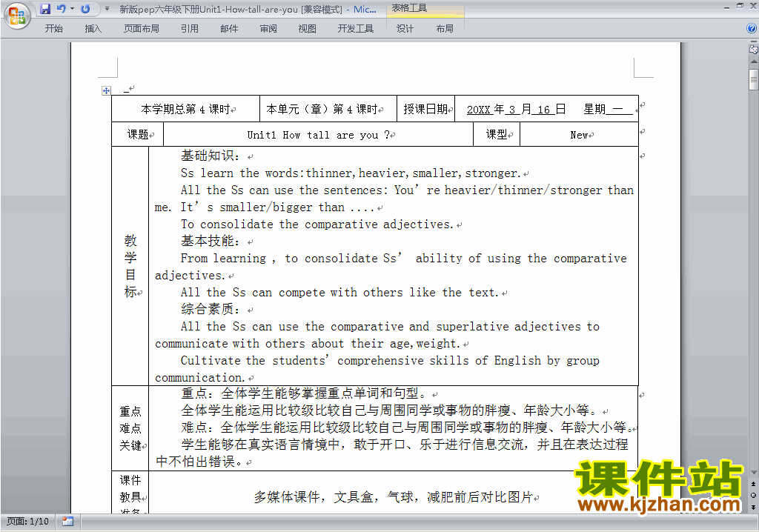Click the vertical scrollbar up arrow
759x532 pixels.
pyautogui.click(x=754, y=62)
